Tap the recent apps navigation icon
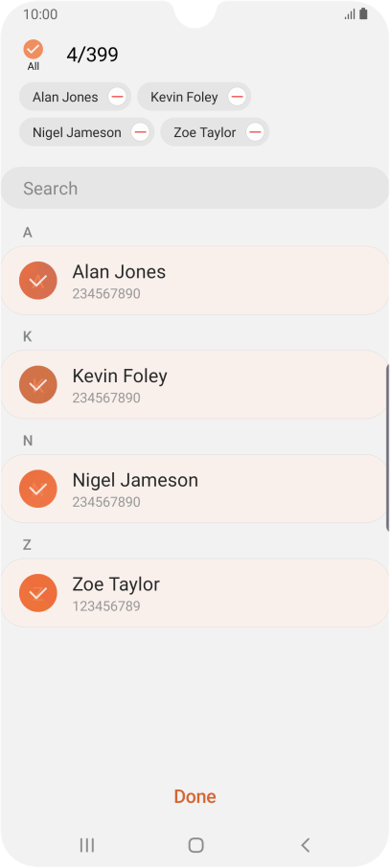Screen dimensions: 390x868 (x=87, y=845)
